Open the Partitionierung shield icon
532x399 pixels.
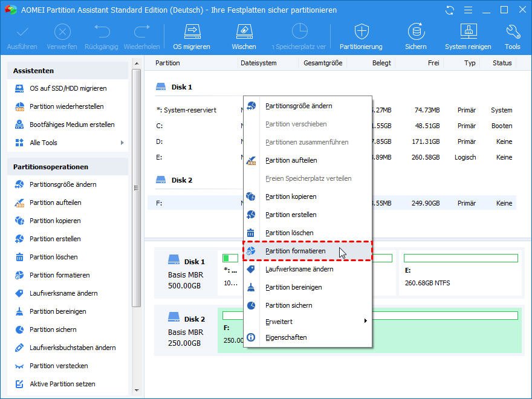361,32
